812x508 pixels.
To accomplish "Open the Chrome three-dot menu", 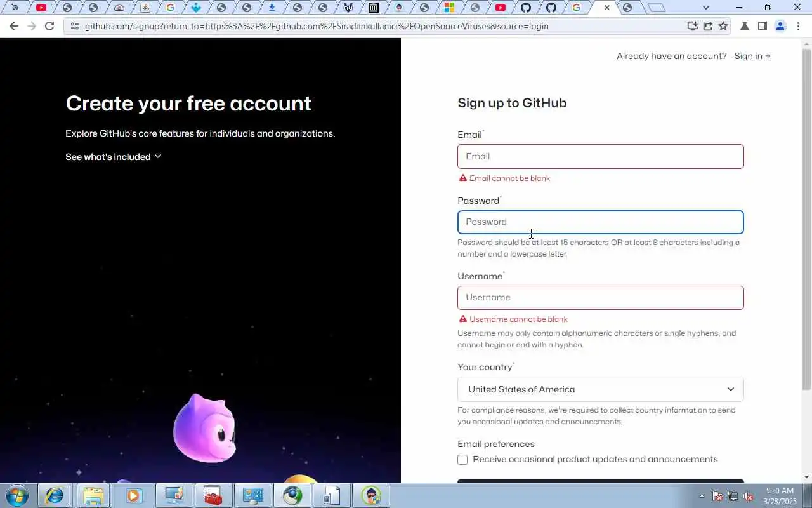I will [x=798, y=26].
